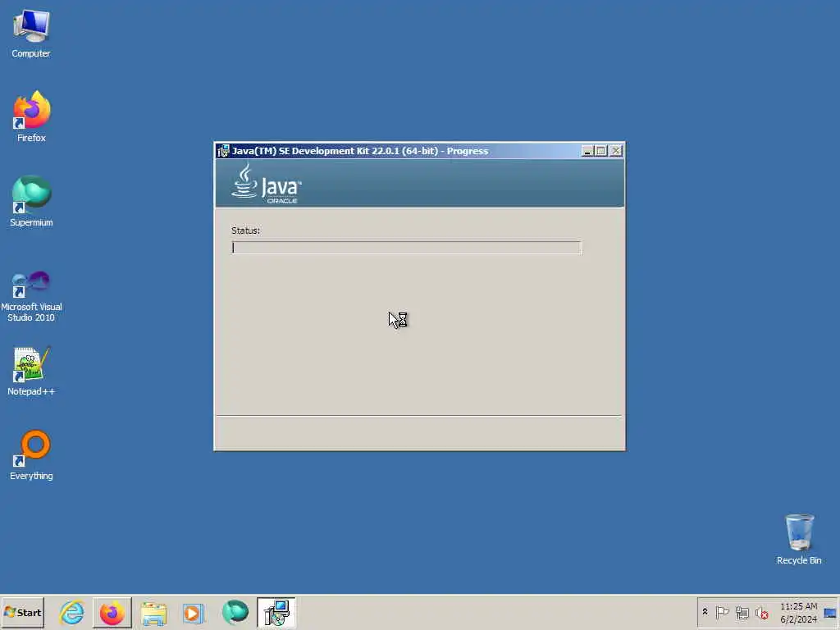Open the Start menu
Image resolution: width=840 pixels, height=630 pixels.
[x=22, y=612]
